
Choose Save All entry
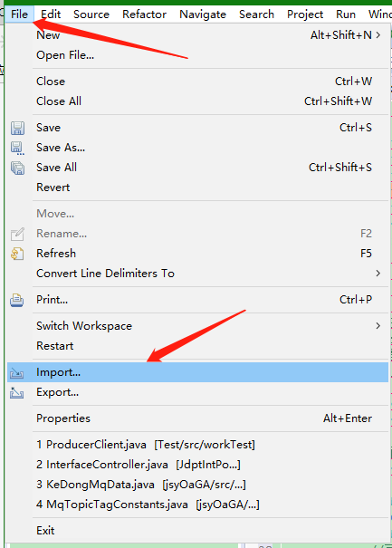tap(197, 168)
